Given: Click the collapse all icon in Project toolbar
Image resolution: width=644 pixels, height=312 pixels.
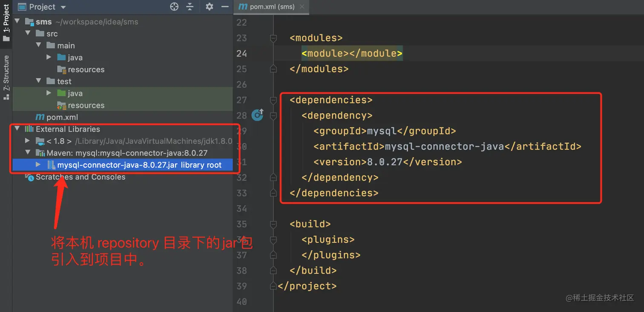Looking at the screenshot, I should click(190, 7).
